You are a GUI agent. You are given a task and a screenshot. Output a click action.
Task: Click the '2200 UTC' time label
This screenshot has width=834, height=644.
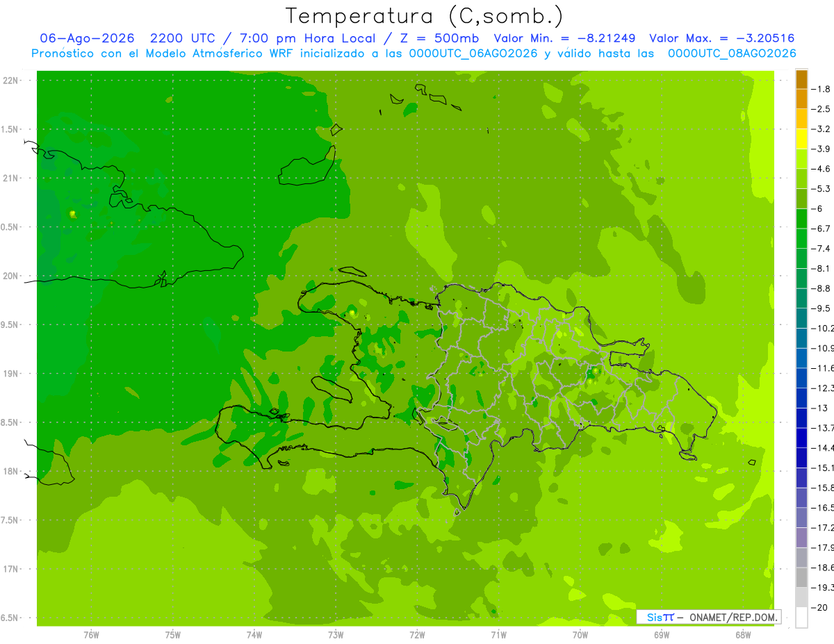[x=183, y=38]
